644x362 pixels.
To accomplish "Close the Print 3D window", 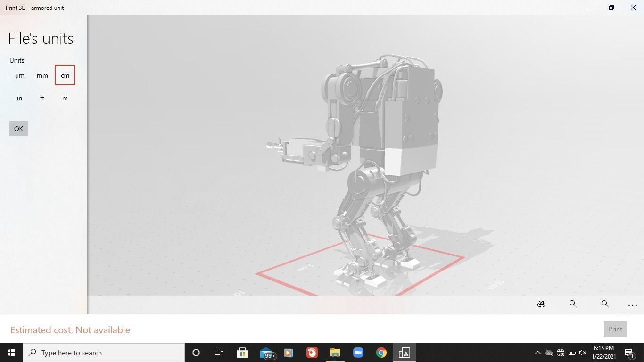I will (633, 8).
